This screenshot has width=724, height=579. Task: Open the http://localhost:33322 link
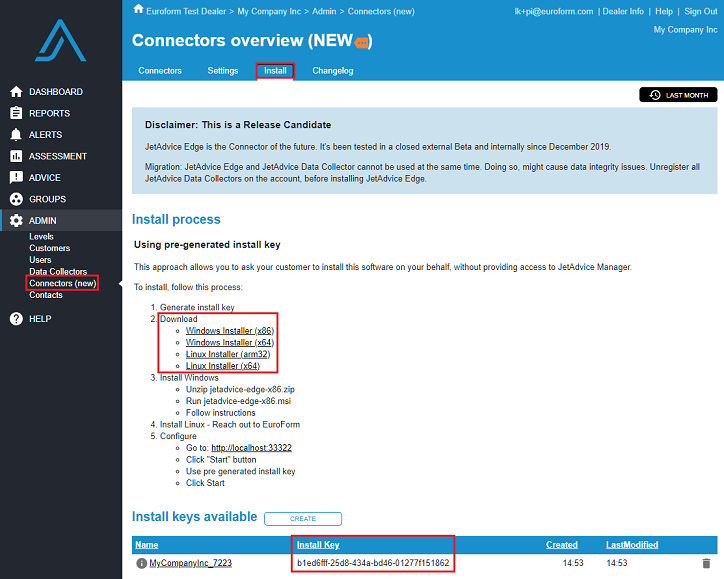click(252, 448)
